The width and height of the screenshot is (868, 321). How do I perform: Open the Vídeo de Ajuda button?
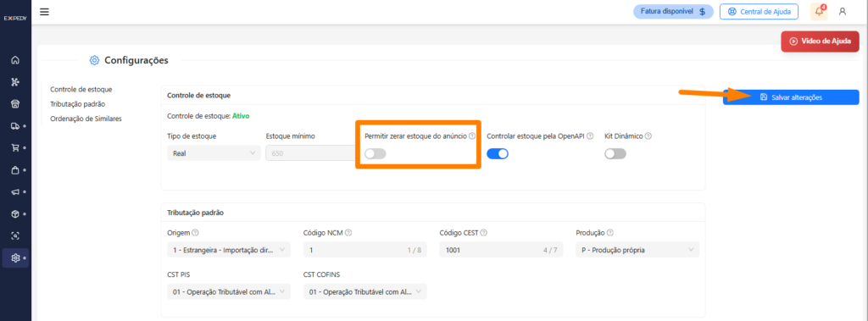coord(820,41)
